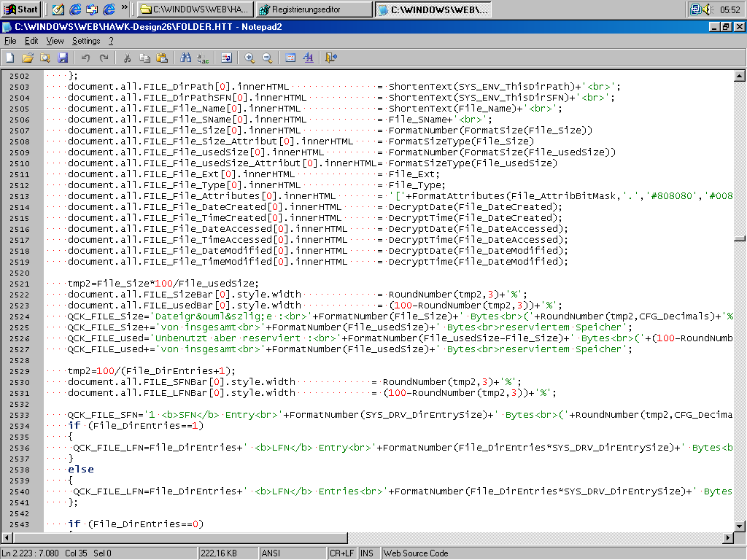Screen dimensions: 747x560
Task: Click horizontal scrollbar left arrow
Action: (x=7, y=537)
